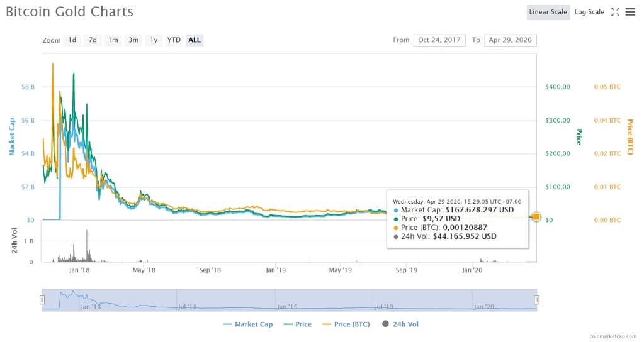Viewport: 644px width, 342px height.
Task: Click the $400,00 price axis label
Action: (x=558, y=87)
